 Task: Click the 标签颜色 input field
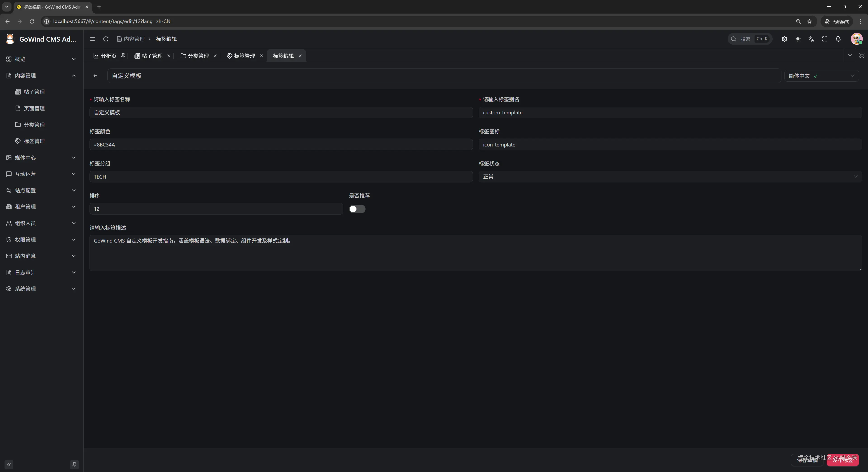[x=281, y=144]
